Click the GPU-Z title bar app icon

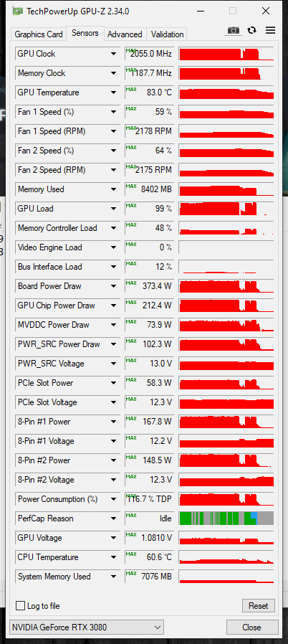18,11
